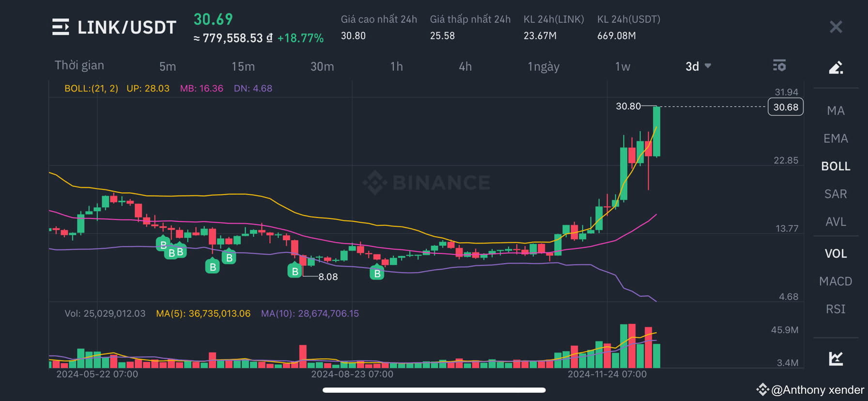Open chart indicator settings icon

779,65
